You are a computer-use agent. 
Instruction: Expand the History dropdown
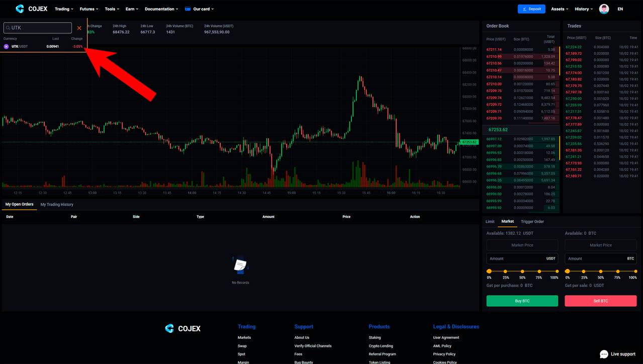point(584,9)
